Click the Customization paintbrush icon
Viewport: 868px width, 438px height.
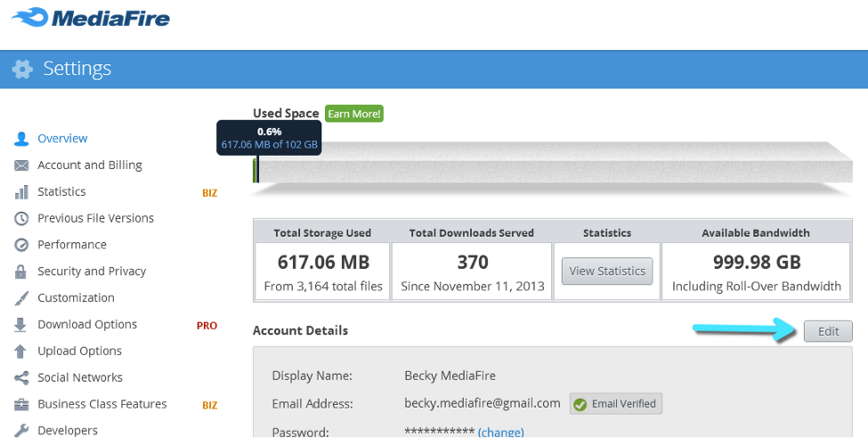pos(21,298)
